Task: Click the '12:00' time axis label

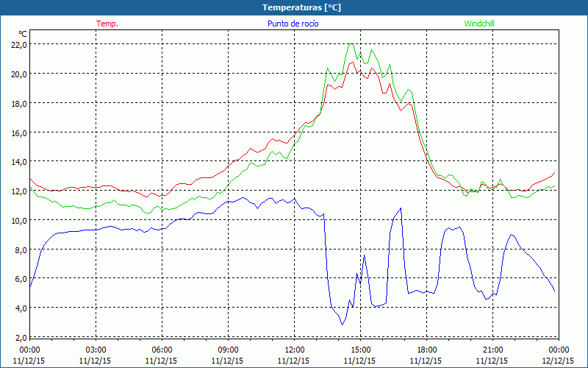Action: [294, 350]
